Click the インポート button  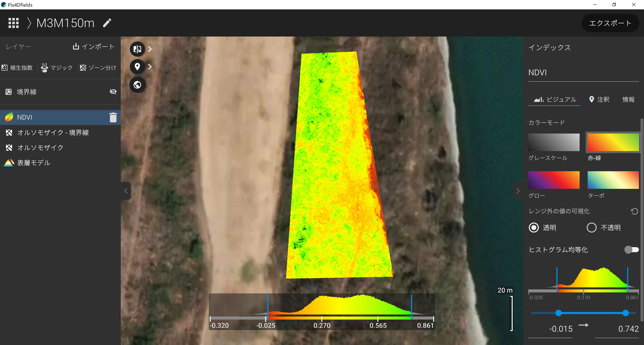pos(94,46)
